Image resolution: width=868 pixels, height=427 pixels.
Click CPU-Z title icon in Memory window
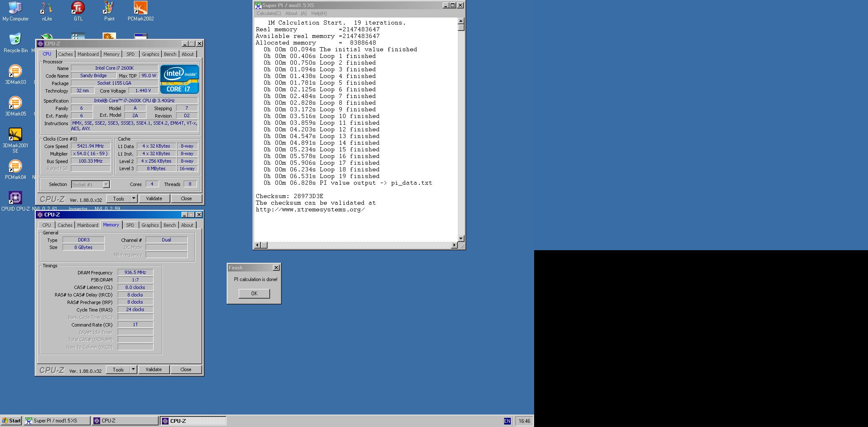pos(40,215)
